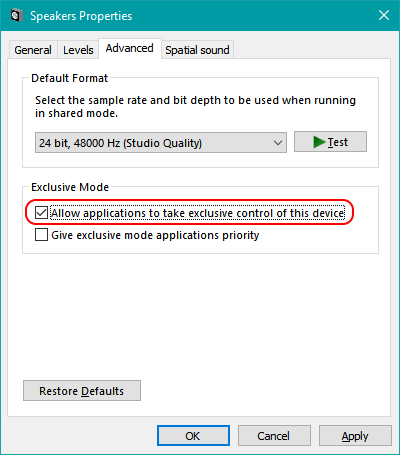This screenshot has height=455, width=400.
Task: Close the Speakers Properties dialog
Action: [384, 15]
